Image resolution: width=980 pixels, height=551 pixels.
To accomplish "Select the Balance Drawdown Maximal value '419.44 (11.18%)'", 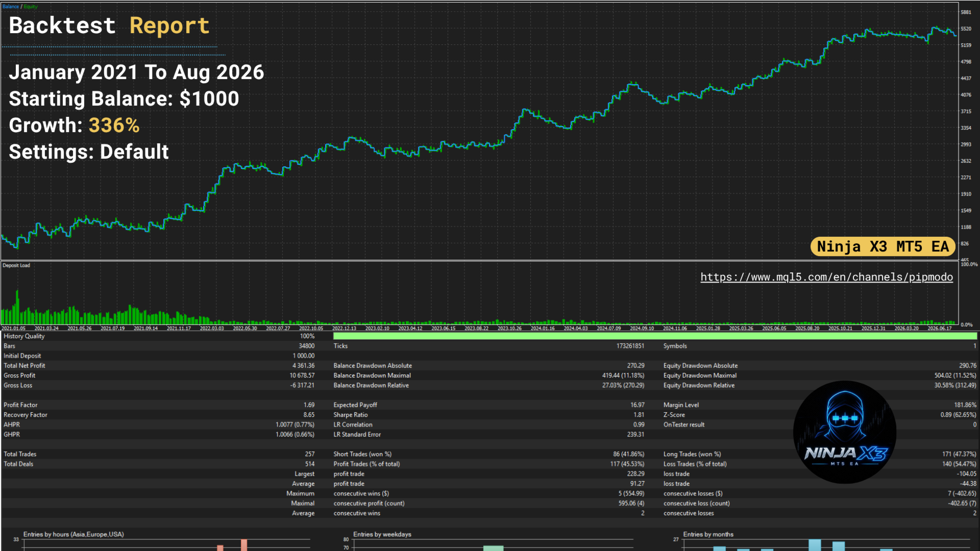I will [623, 375].
